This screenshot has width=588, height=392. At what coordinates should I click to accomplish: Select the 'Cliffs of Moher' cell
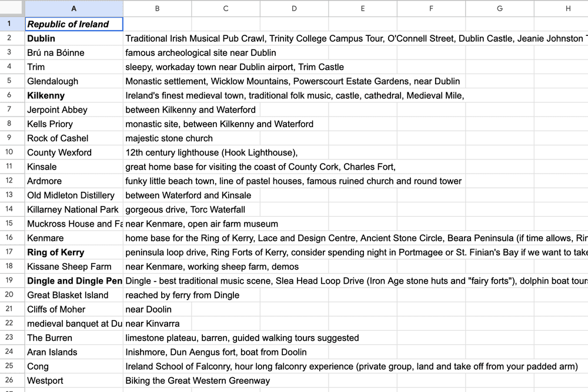(74, 310)
